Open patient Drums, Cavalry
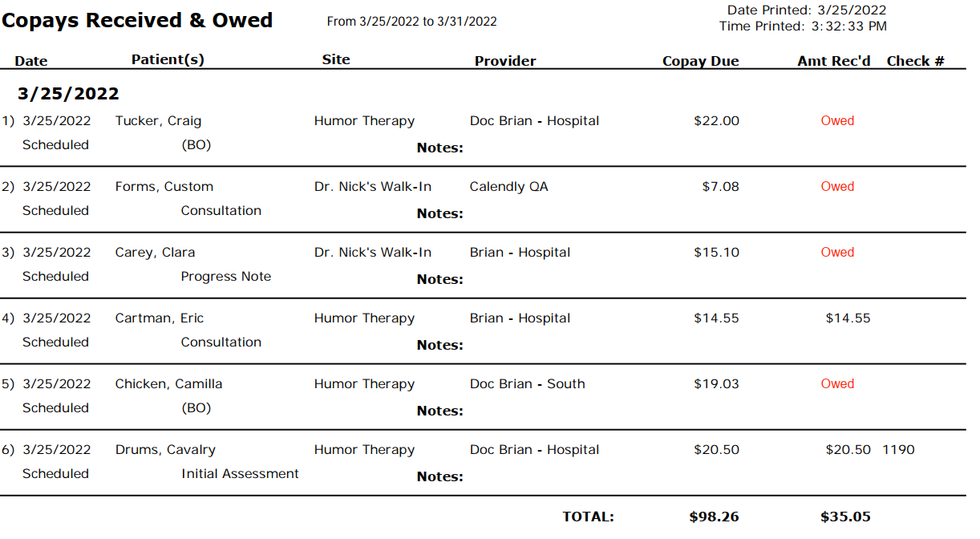Screen dimensions: 980x539 [x=165, y=450]
